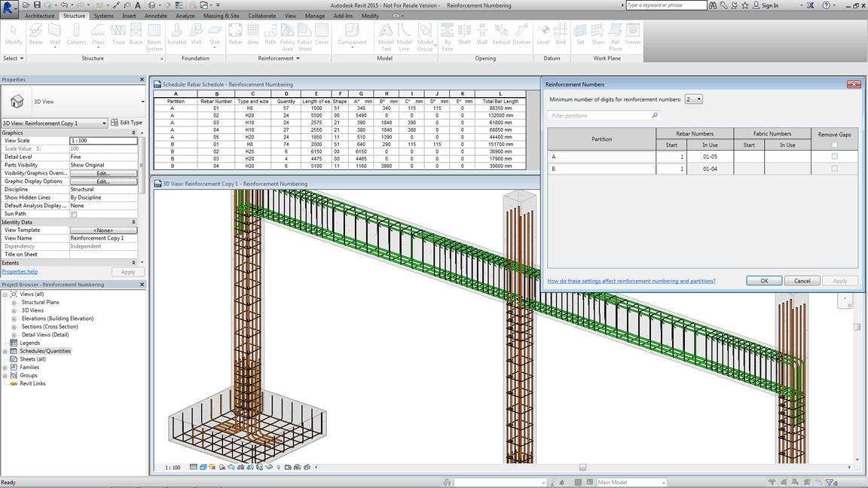Viewport: 868px width, 488px height.
Task: Expand the Reinforcement panel dropdown
Action: pos(279,58)
